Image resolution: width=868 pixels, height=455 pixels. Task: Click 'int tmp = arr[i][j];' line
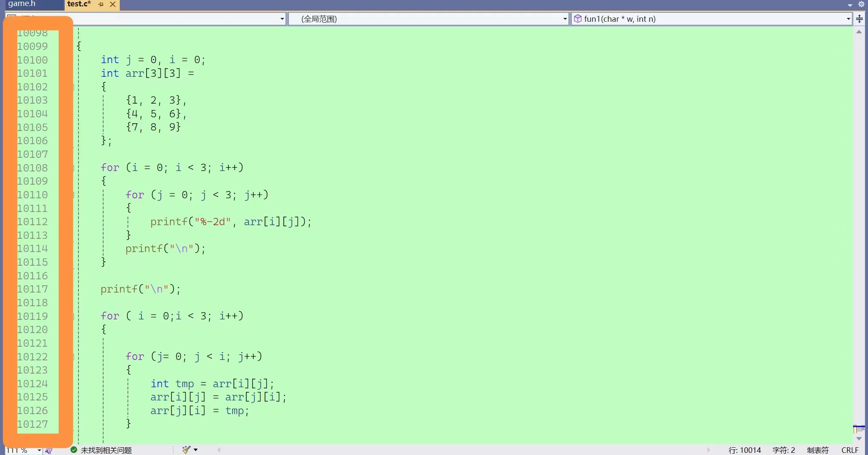point(212,384)
